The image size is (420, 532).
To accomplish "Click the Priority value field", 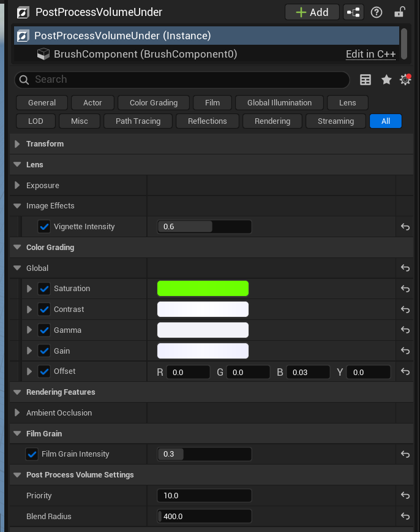I will [x=204, y=495].
